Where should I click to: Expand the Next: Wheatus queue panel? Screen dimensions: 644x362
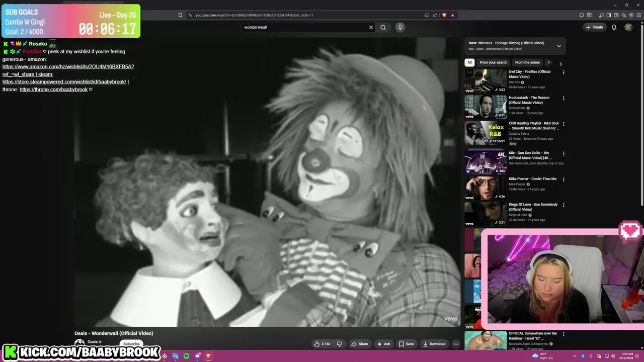point(558,46)
